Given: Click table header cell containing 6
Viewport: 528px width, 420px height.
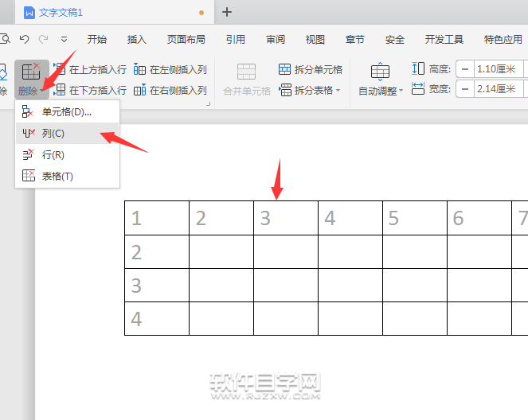Looking at the screenshot, I should click(479, 218).
